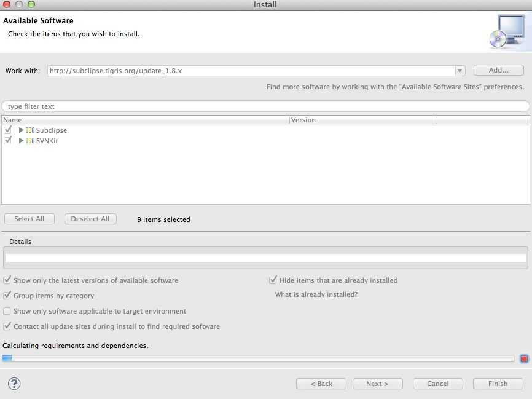Uncheck the Subclipse checkbox

(x=7, y=130)
